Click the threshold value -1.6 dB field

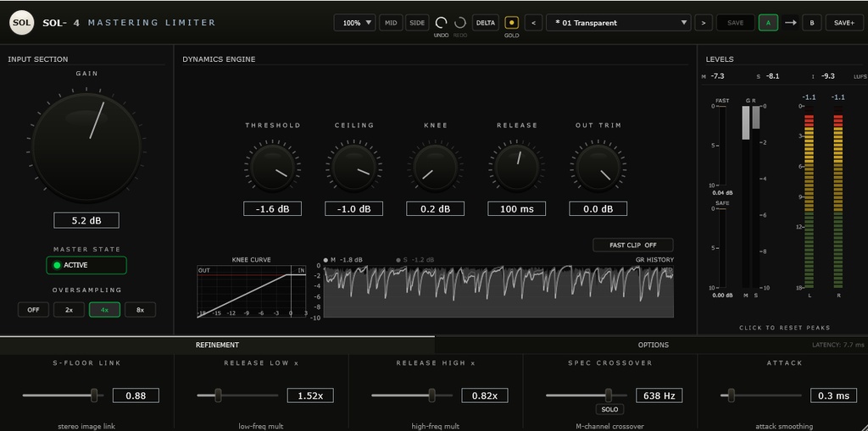272,208
